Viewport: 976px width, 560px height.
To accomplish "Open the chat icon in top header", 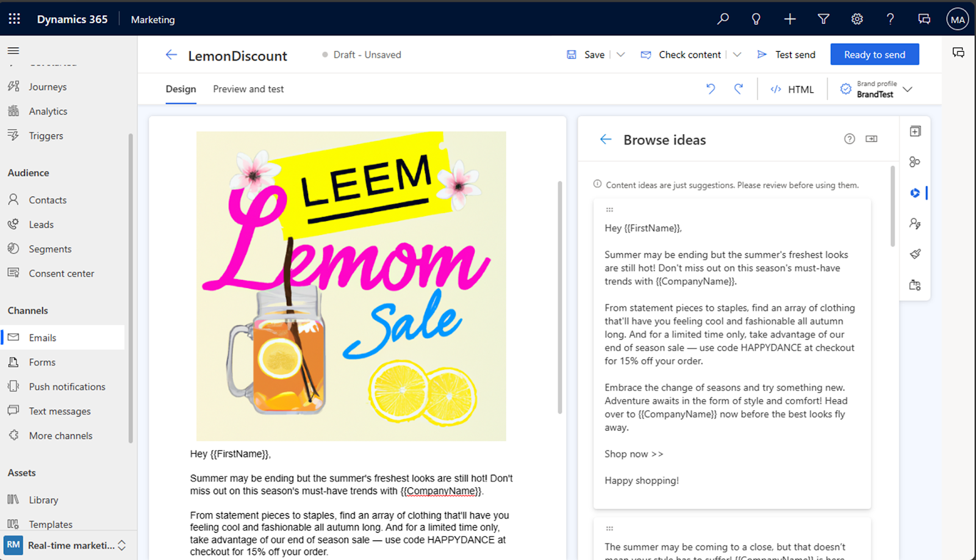I will (924, 19).
